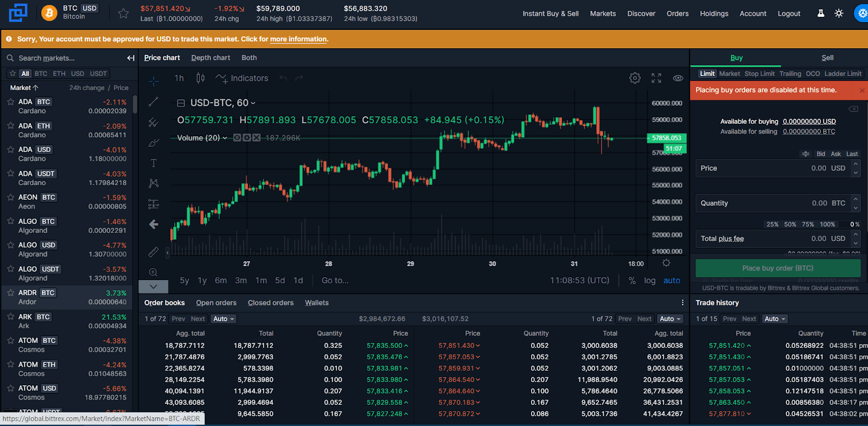Screen dimensions: 868x426
Task: Click the Price input field
Action: [x=778, y=168]
